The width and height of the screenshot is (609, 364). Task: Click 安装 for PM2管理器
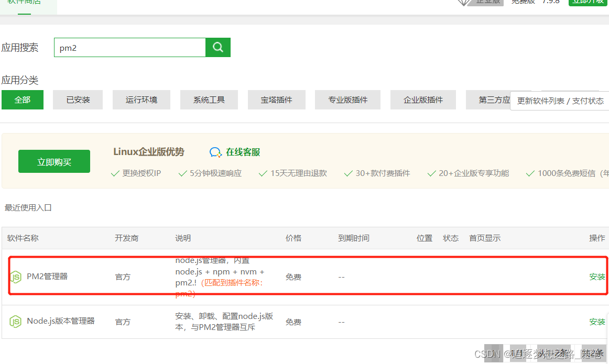[597, 277]
